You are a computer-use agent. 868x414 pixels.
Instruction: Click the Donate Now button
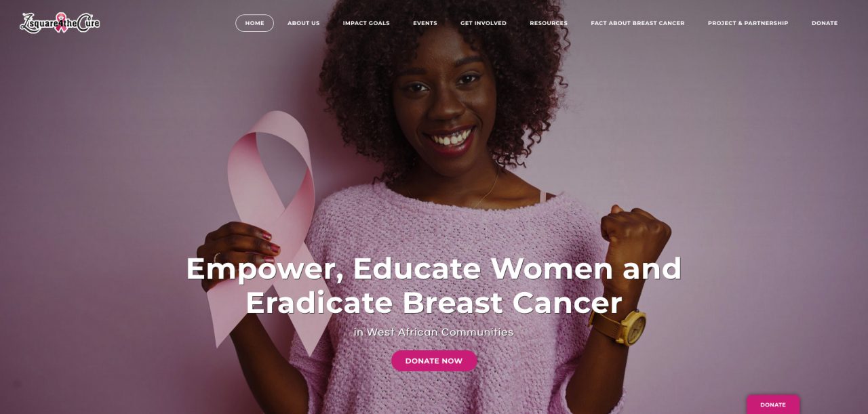[x=434, y=361]
